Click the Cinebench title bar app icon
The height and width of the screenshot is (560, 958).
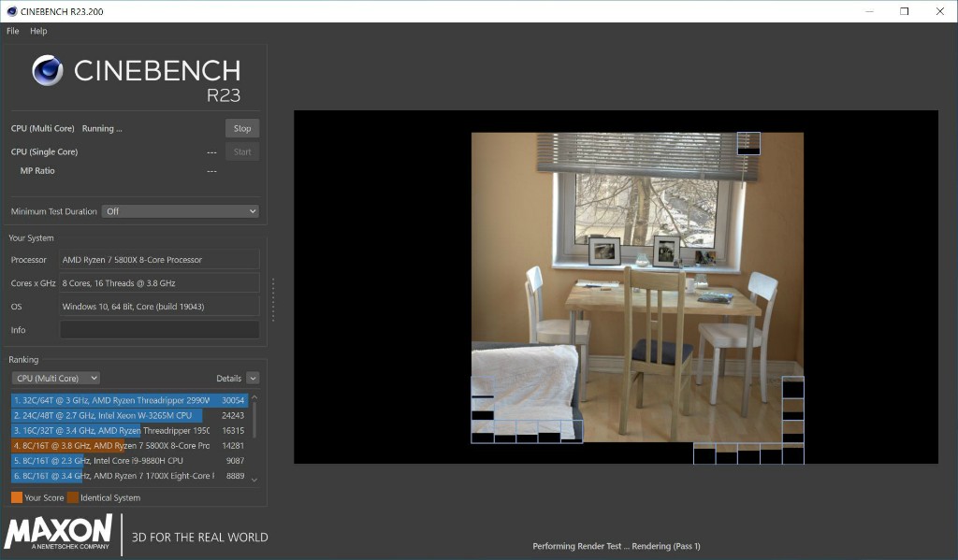tap(11, 11)
